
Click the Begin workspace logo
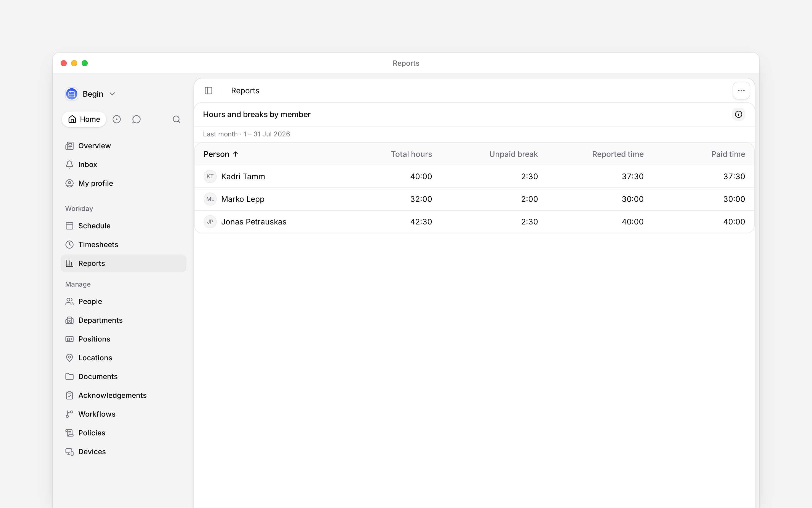tap(72, 94)
